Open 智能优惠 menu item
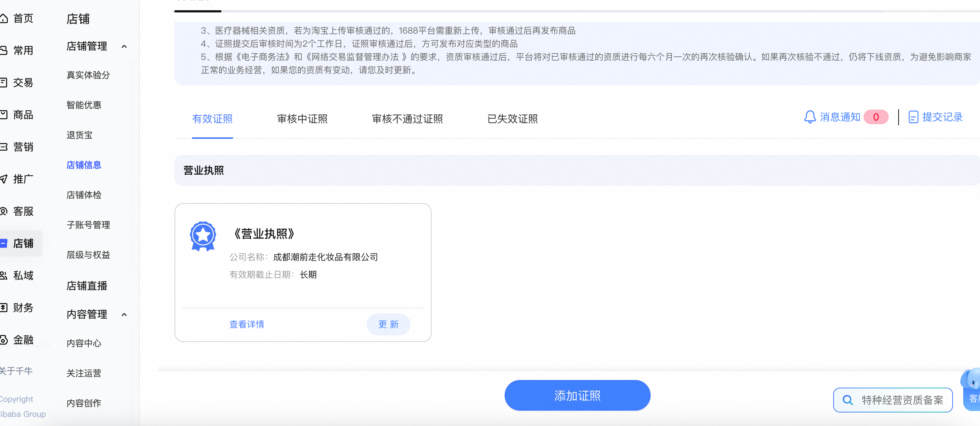 pos(84,105)
